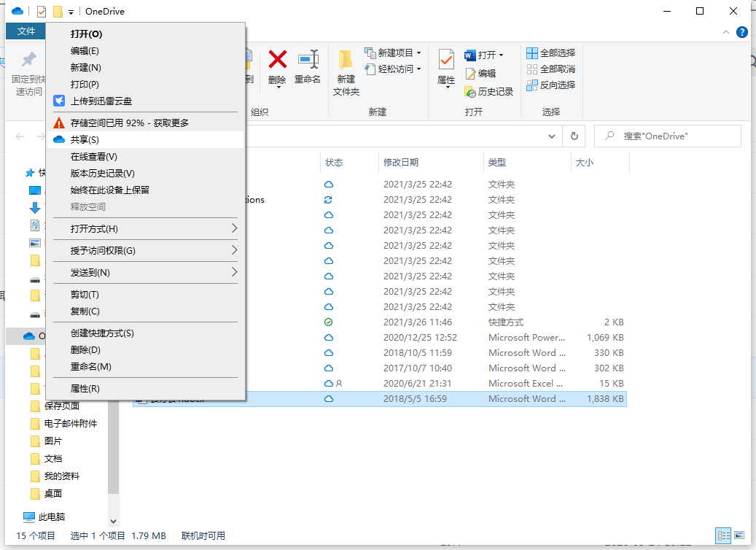Click the refresh button beside the address bar
Image resolution: width=756 pixels, height=550 pixels.
click(x=574, y=136)
